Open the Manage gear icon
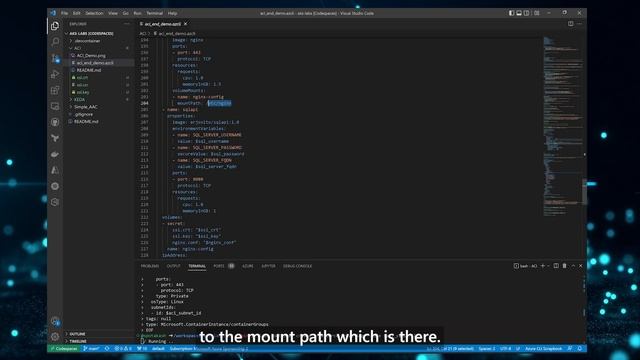Viewport: 640px width, 360px height. (x=55, y=337)
